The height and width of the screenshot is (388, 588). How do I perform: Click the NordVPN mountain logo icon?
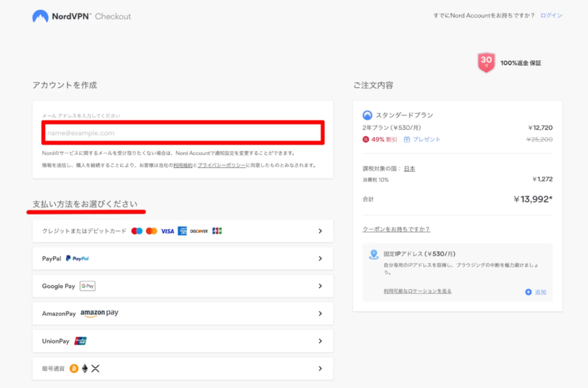[40, 16]
